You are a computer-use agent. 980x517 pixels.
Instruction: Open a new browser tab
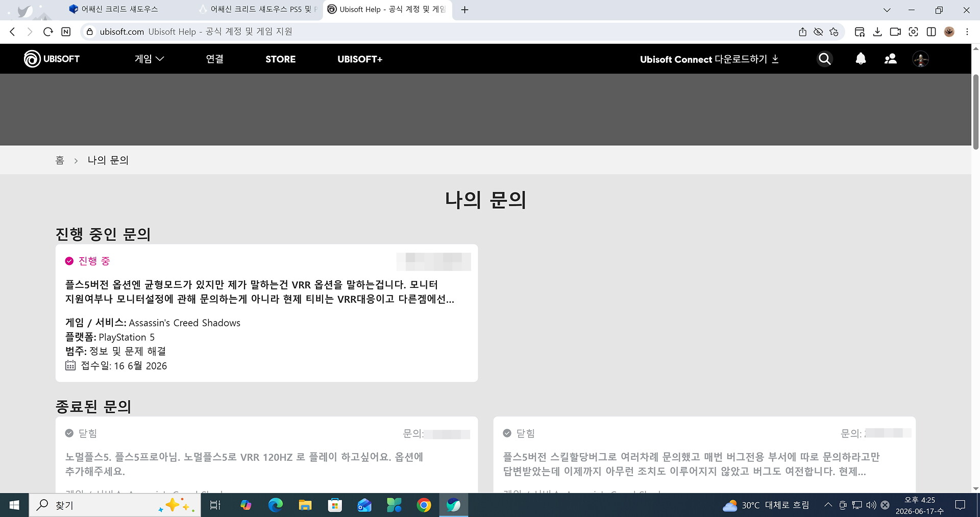tap(464, 10)
